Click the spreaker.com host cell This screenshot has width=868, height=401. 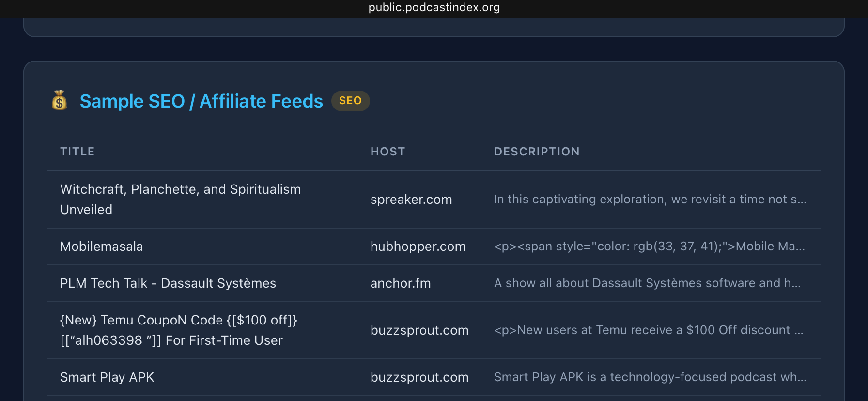[x=411, y=200]
